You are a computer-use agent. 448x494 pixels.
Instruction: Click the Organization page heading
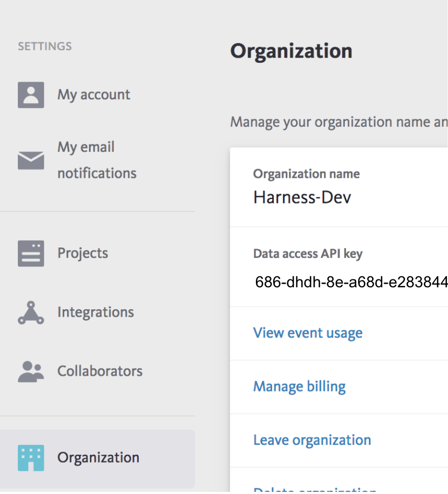click(x=291, y=51)
